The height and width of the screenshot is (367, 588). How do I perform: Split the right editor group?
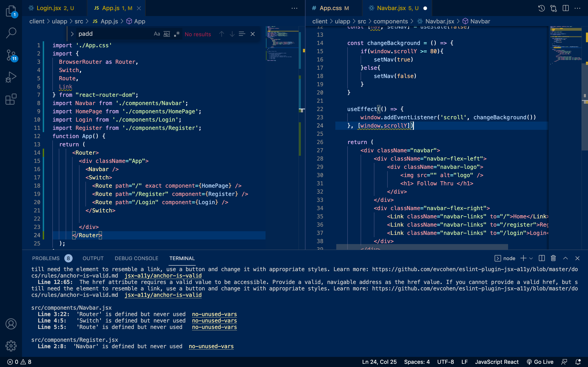565,8
